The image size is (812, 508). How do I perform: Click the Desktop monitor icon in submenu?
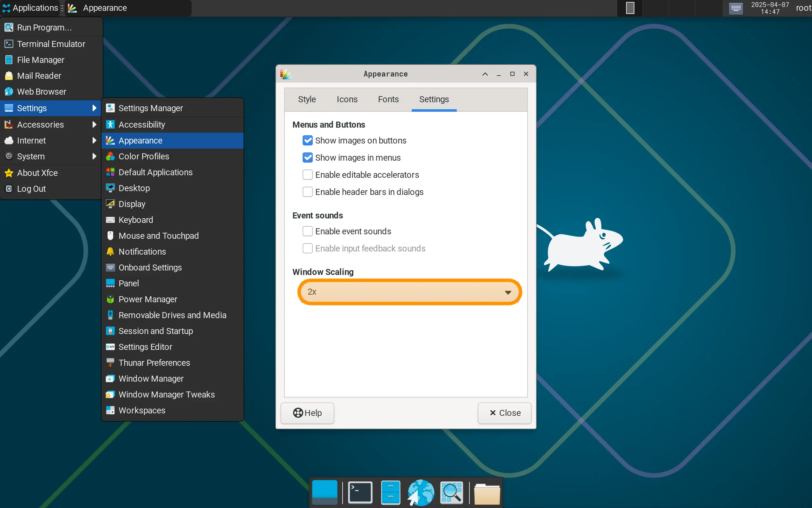110,188
